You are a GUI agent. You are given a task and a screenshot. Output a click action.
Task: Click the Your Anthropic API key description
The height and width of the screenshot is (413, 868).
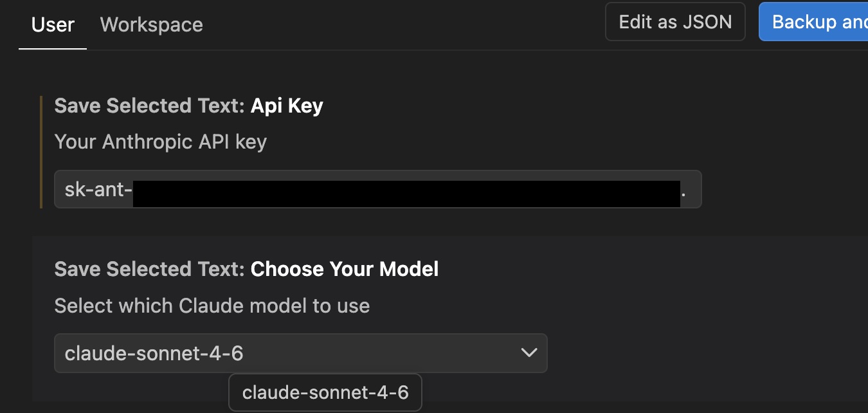pos(160,142)
